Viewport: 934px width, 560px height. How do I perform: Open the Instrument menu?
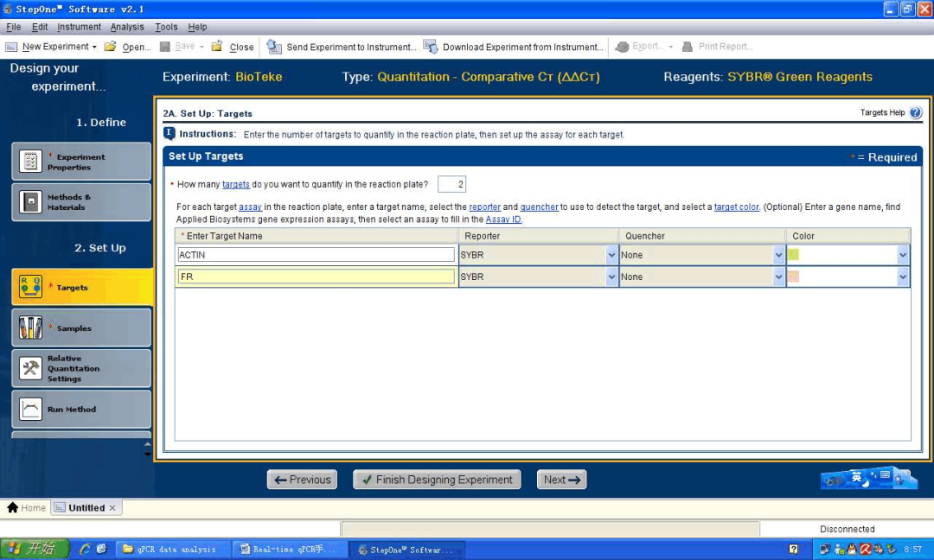click(x=79, y=27)
